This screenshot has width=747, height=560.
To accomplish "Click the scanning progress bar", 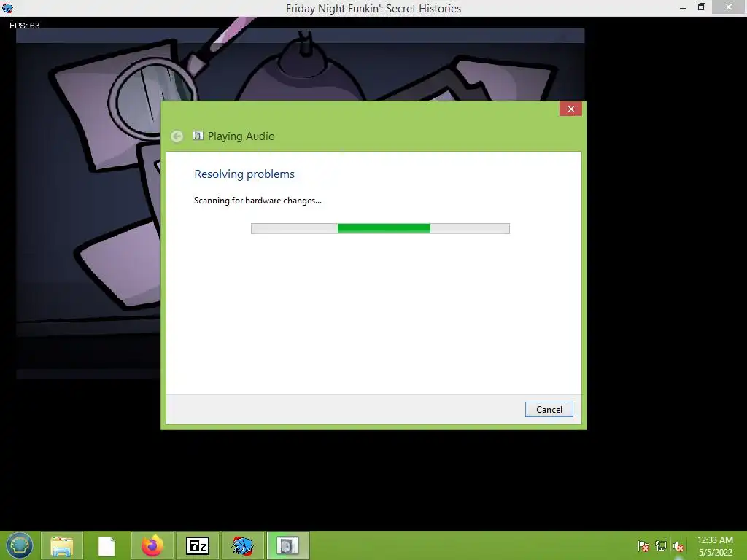I will tap(380, 228).
